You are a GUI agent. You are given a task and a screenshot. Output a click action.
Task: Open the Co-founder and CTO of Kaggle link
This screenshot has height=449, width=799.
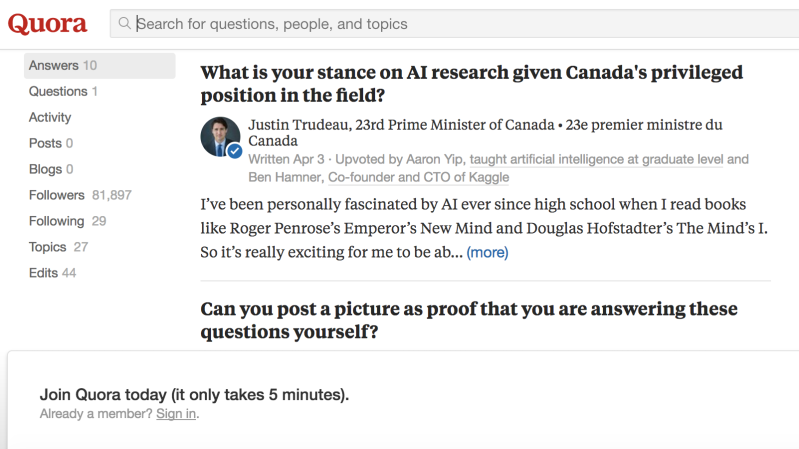pos(418,177)
